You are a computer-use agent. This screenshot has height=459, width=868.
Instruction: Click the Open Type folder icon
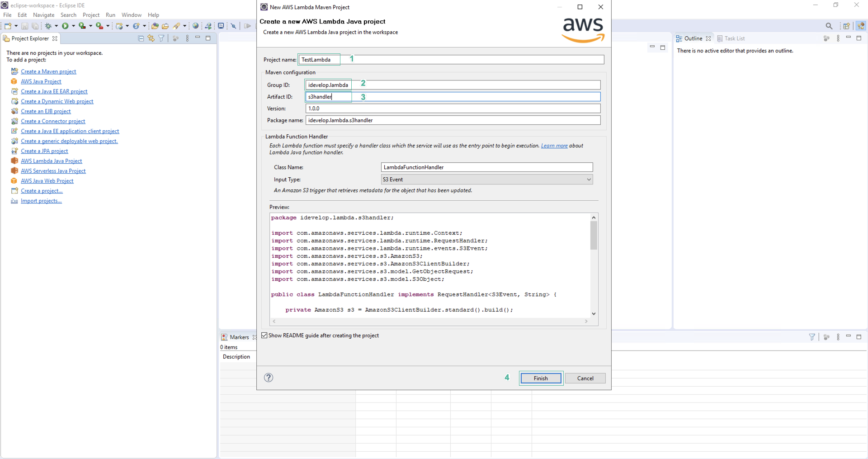(155, 26)
